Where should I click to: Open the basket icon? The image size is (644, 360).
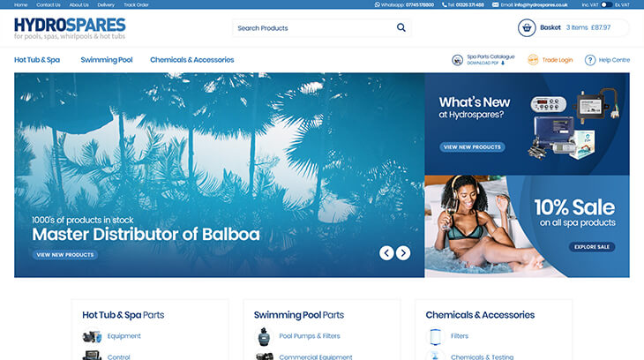coord(527,28)
